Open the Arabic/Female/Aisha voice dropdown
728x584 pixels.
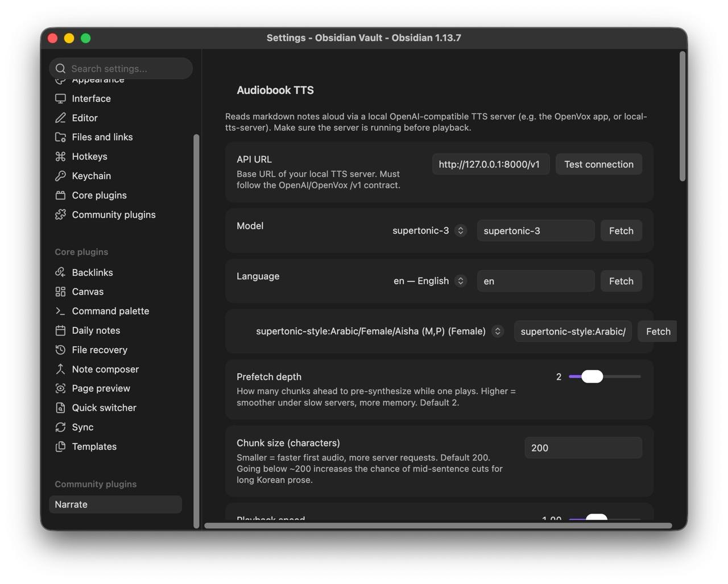pyautogui.click(x=379, y=331)
